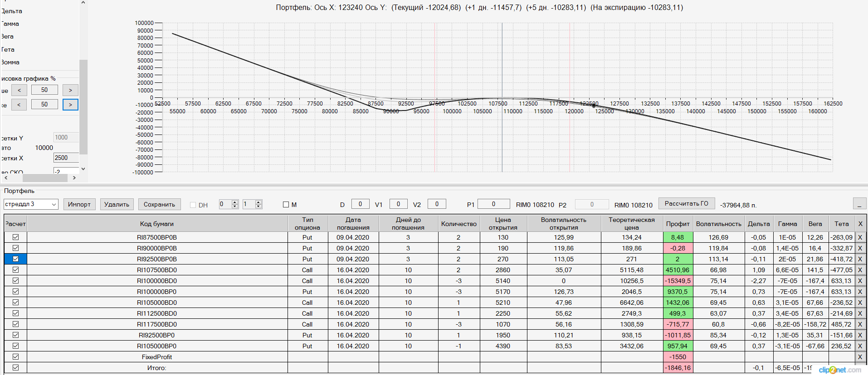Exclude RI107500BD0 from calculation via checkbox

(16, 270)
